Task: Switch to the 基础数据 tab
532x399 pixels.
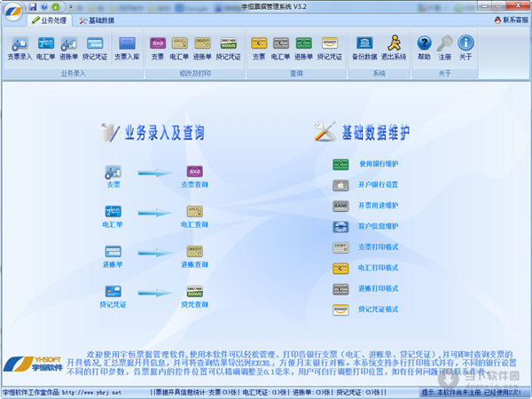Action: tap(97, 20)
